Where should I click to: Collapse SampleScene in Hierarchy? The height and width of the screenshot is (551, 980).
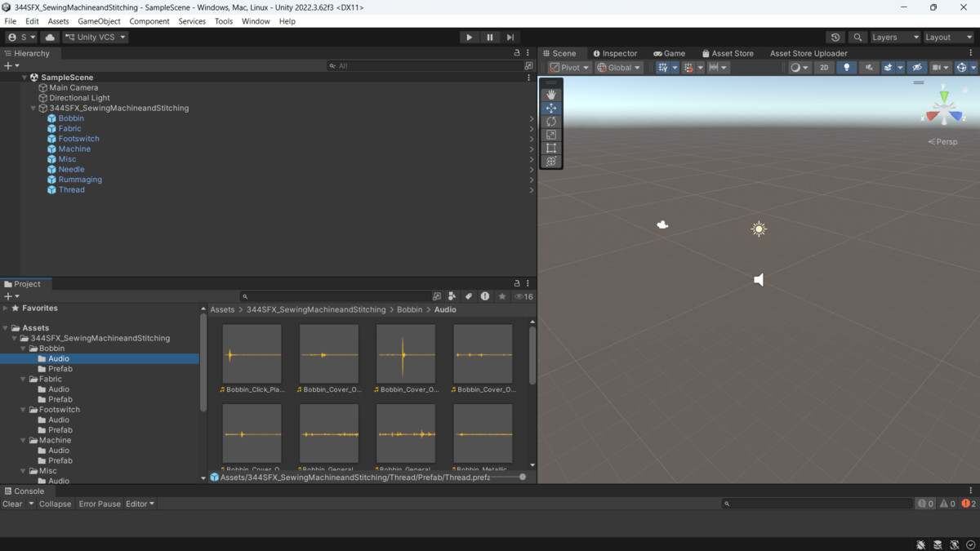pos(24,78)
